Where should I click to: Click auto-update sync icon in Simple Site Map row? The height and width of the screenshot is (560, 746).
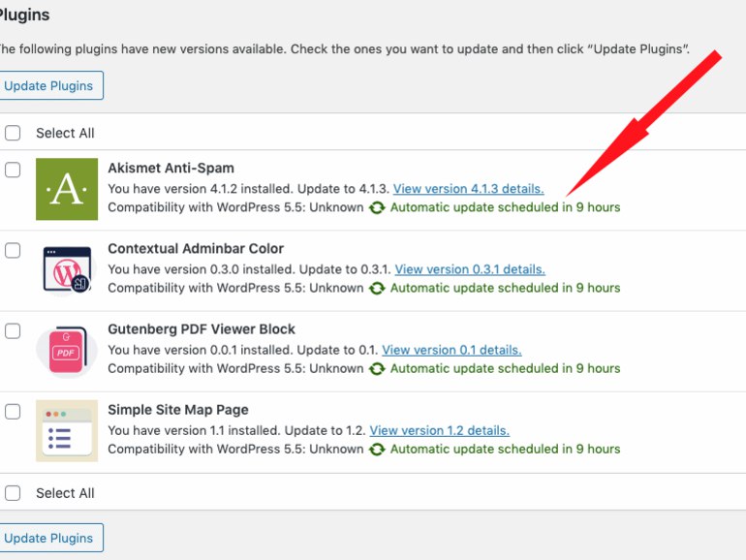[377, 450]
